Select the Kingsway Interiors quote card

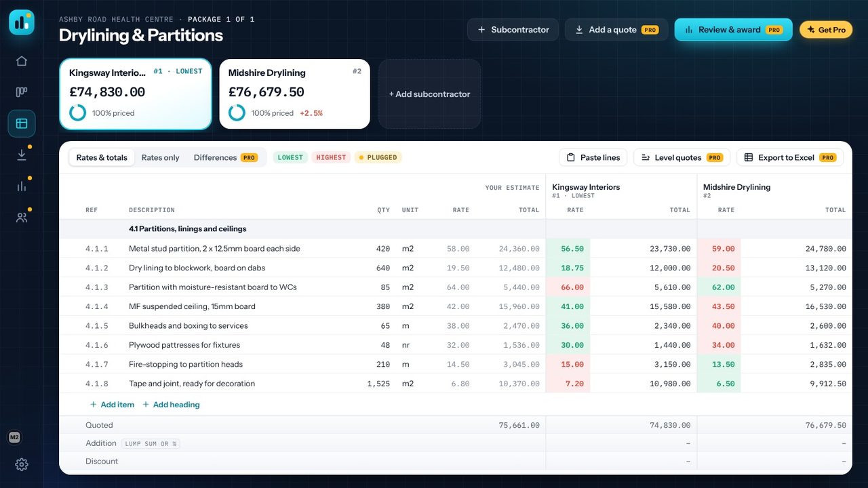136,94
